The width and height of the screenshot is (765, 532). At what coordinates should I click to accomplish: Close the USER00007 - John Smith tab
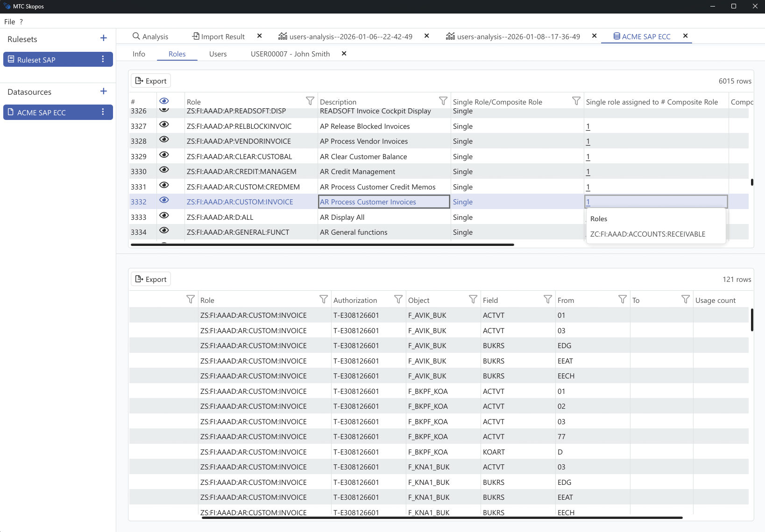pyautogui.click(x=344, y=54)
